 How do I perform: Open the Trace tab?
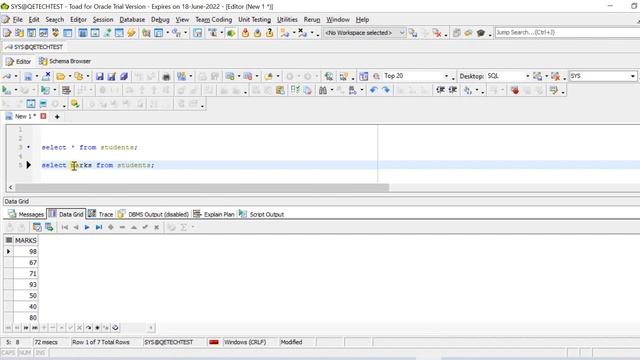click(x=100, y=214)
